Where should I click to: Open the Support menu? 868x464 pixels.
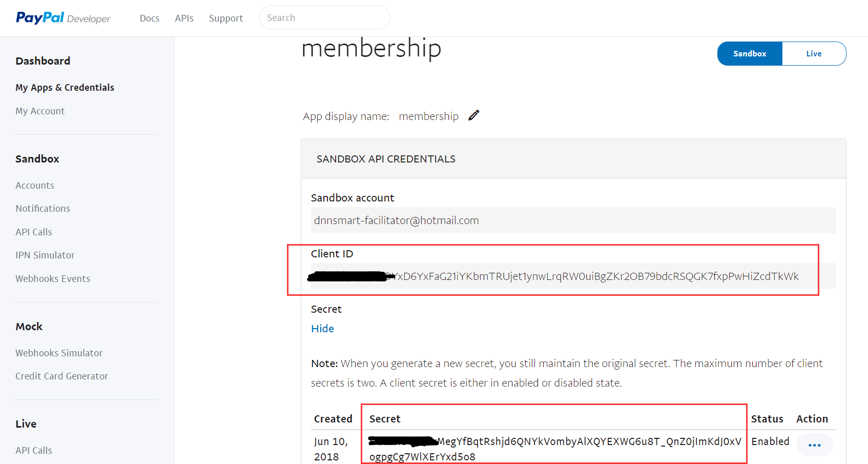tap(226, 18)
